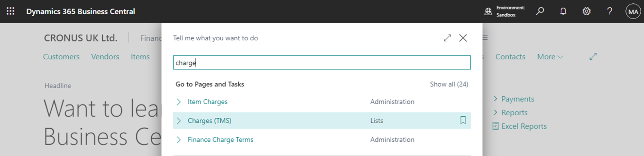Click the search magnifier icon in header

click(x=540, y=11)
